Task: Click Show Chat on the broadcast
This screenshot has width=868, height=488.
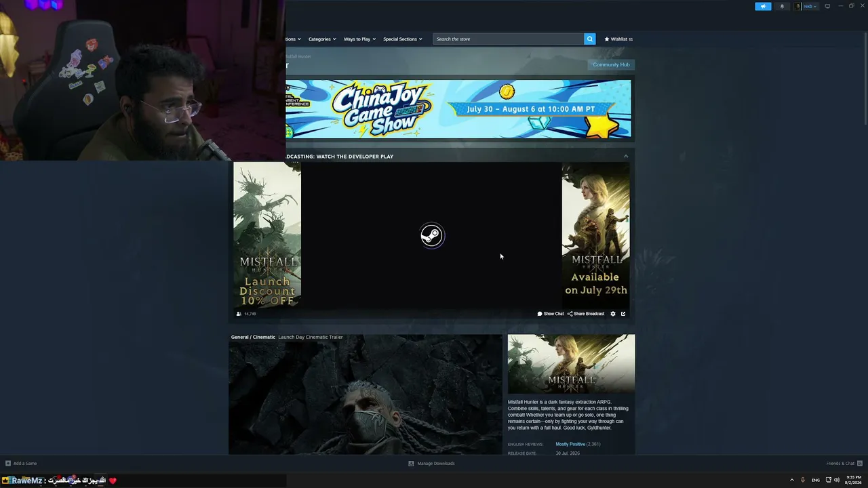Action: point(551,314)
